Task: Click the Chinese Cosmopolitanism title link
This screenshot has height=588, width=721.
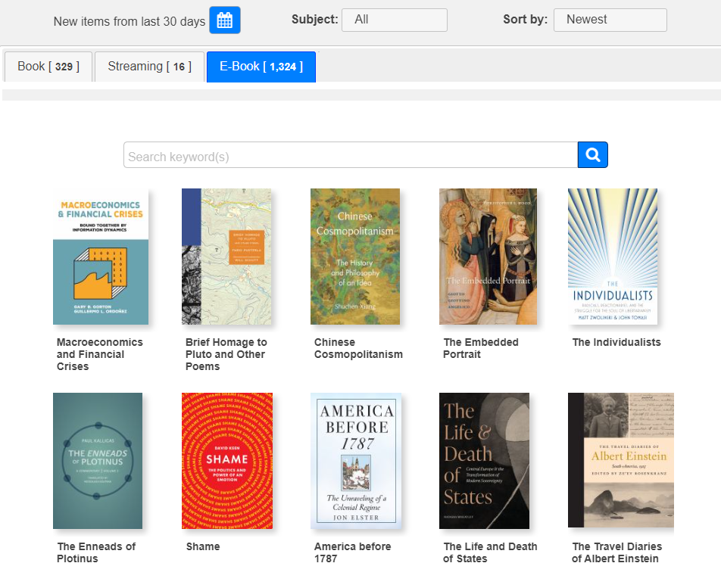Action: coord(358,348)
